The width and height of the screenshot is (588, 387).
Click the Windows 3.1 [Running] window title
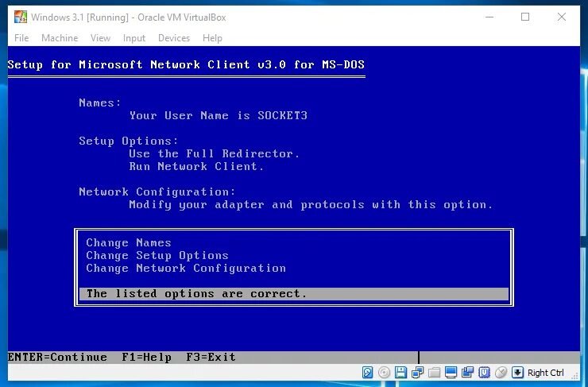pos(129,17)
